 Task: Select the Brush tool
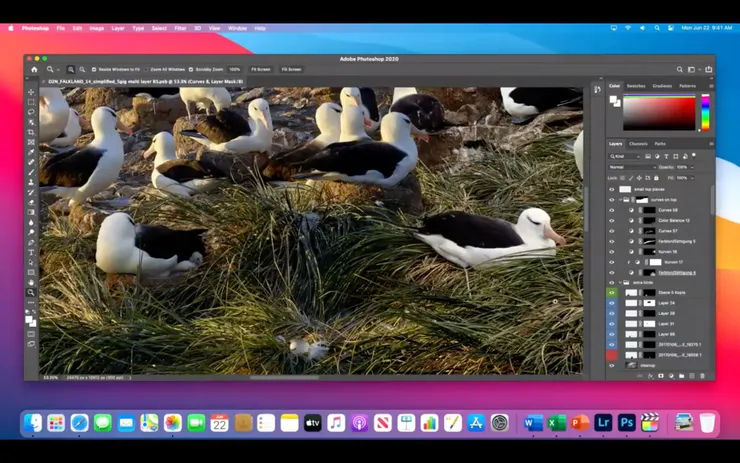(31, 172)
